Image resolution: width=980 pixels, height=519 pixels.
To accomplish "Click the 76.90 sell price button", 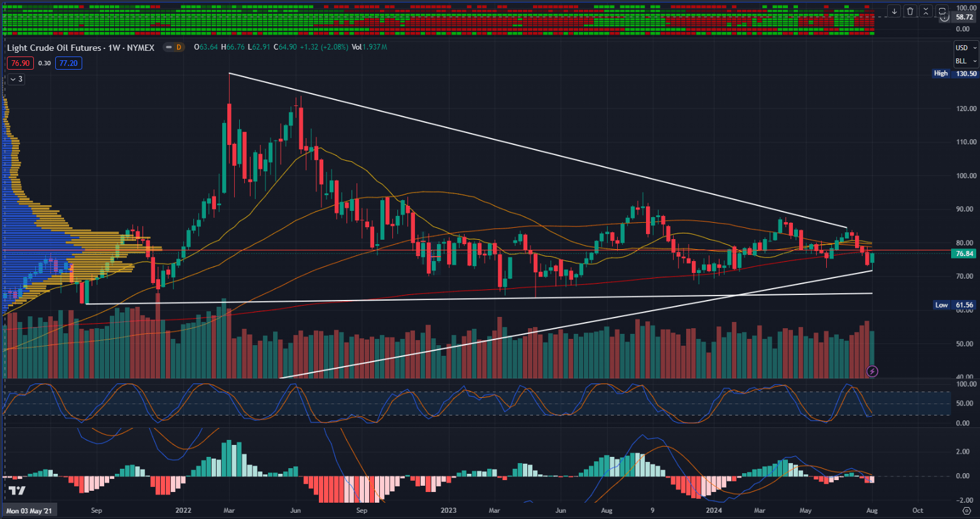I will [x=20, y=63].
